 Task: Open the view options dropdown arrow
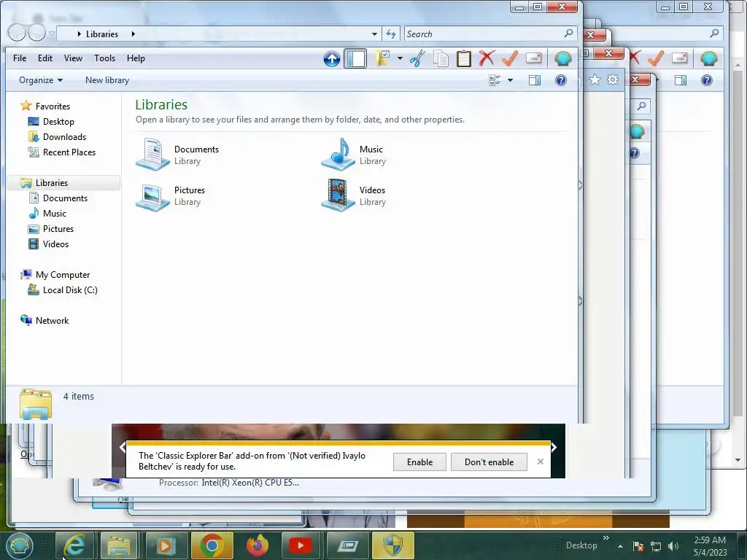click(x=510, y=80)
